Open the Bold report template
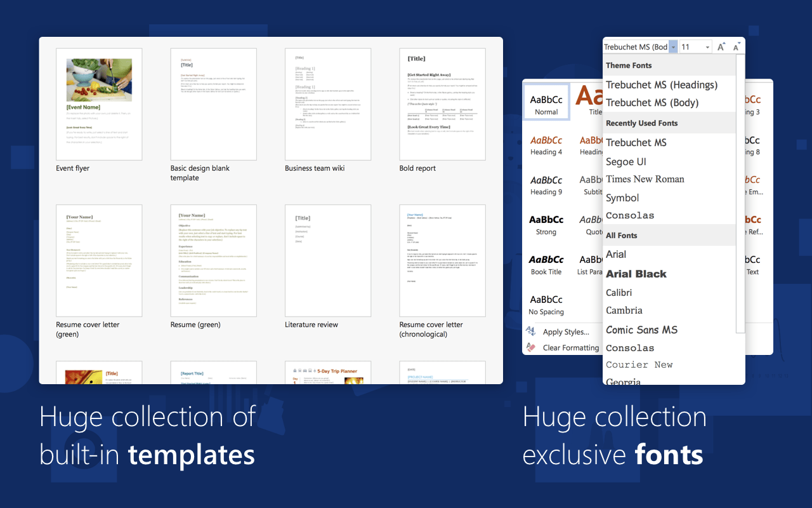The image size is (812, 508). (x=442, y=104)
